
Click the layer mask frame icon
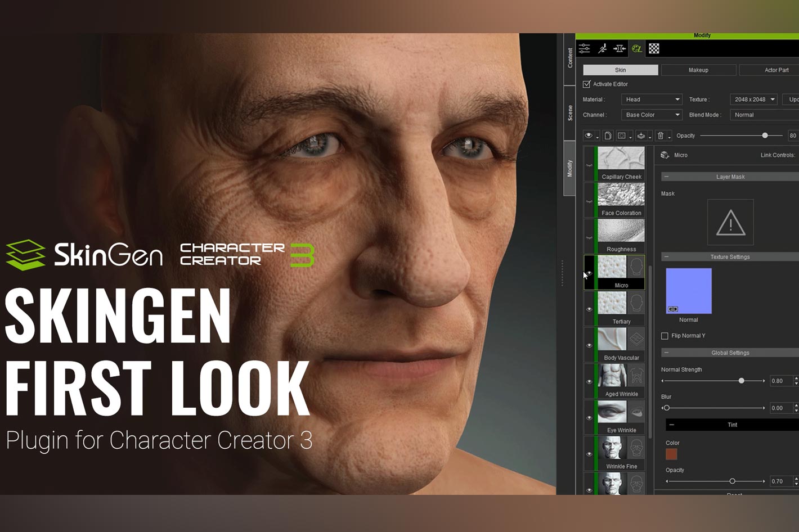click(x=622, y=136)
